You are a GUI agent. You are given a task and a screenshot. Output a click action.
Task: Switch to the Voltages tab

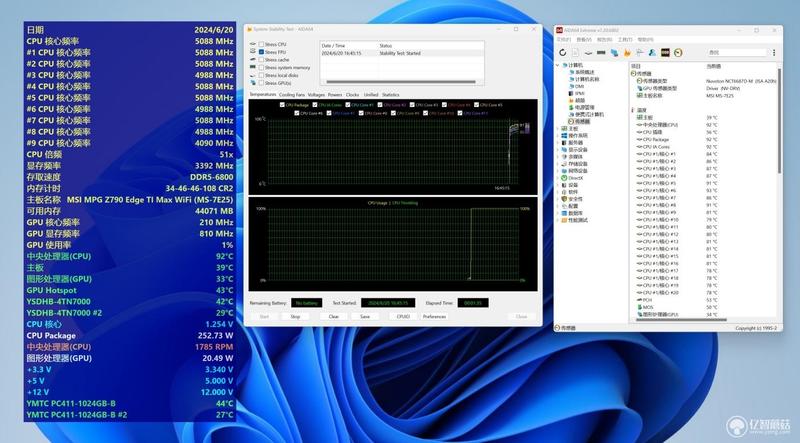[x=316, y=95]
